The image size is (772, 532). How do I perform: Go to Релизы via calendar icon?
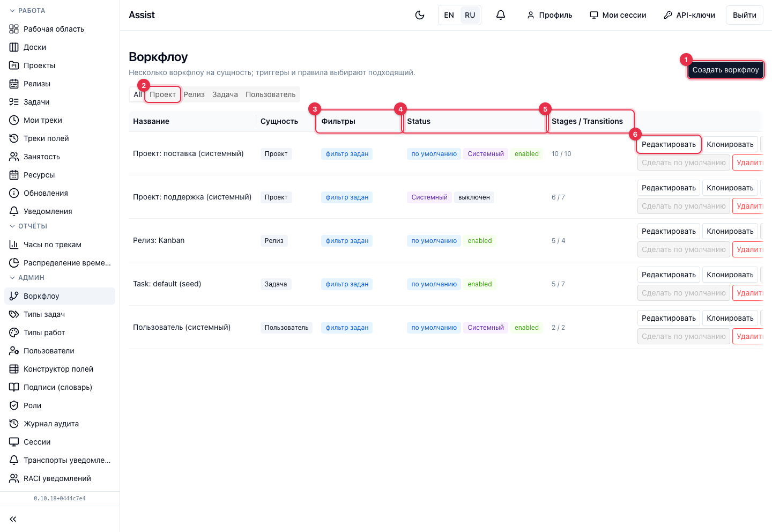[14, 84]
